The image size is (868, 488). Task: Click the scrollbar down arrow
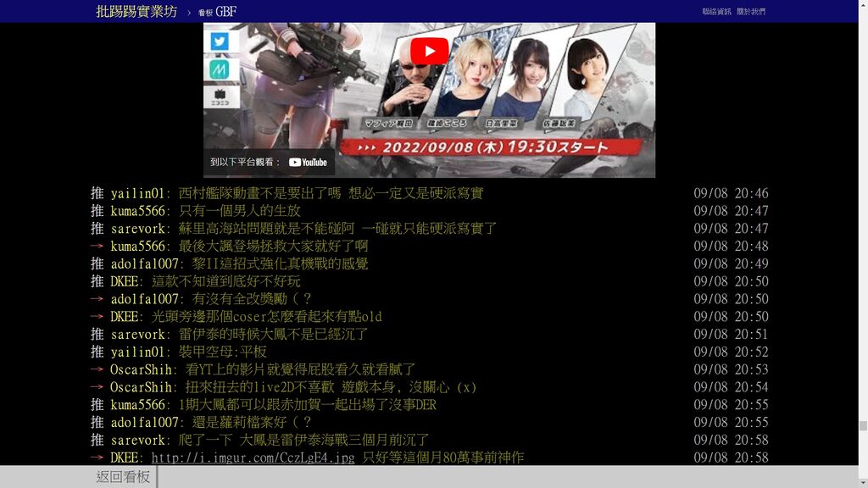pyautogui.click(x=863, y=483)
